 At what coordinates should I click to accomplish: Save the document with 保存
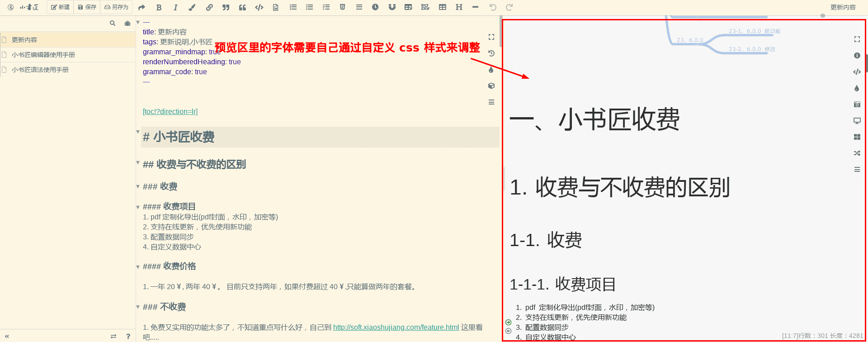(x=87, y=7)
